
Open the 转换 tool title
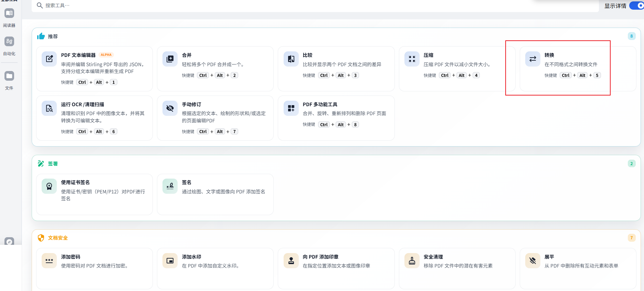point(549,55)
